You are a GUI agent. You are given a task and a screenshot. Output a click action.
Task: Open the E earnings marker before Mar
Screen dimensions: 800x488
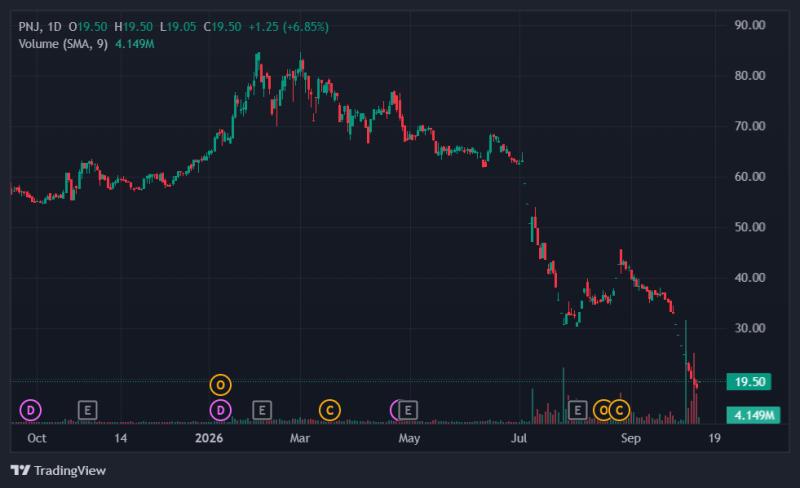(x=262, y=410)
